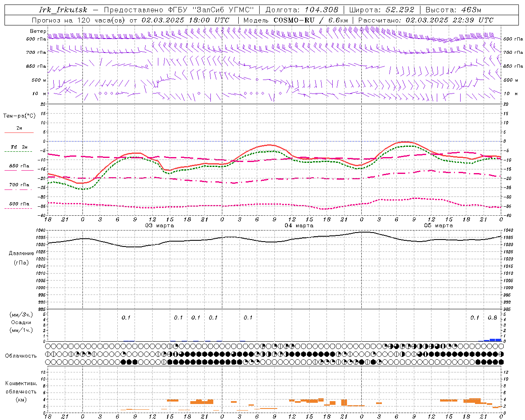The width and height of the screenshot is (525, 420).
Task: Click the '850 гПа' temperature legend entry
Action: tap(19, 166)
